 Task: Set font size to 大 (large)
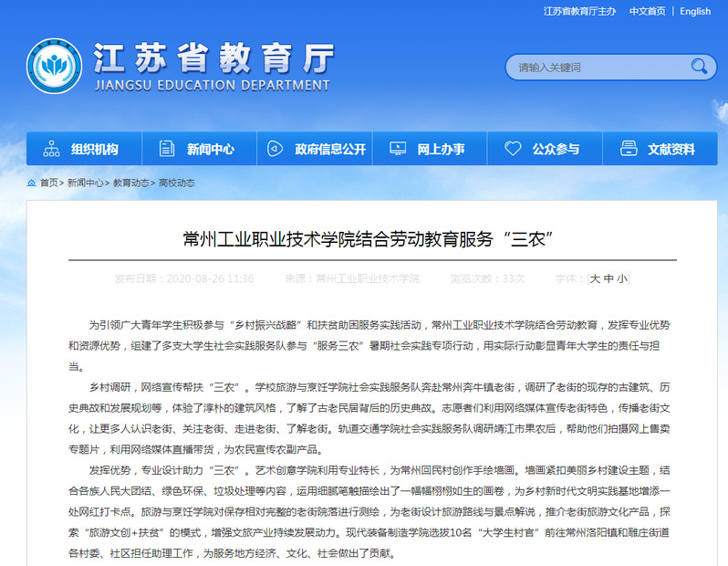tap(596, 278)
